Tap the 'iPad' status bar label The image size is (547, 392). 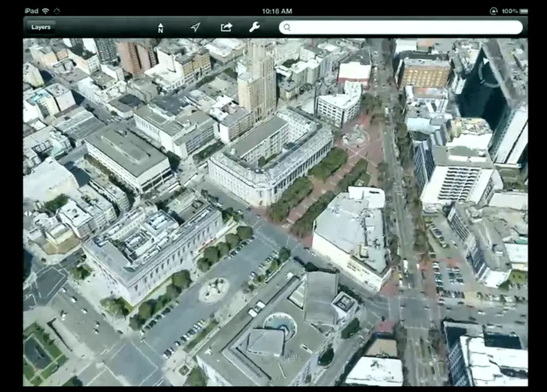pyautogui.click(x=31, y=11)
